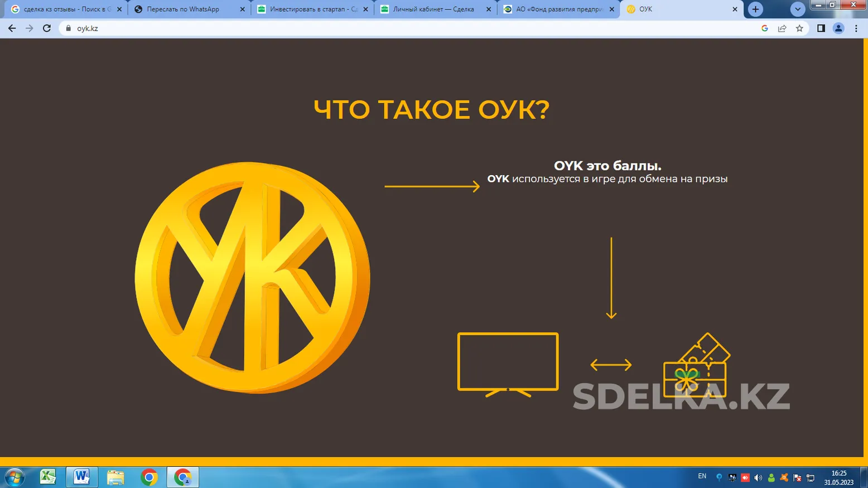Viewport: 868px width, 488px height.
Task: Open the user profile icon
Action: pyautogui.click(x=838, y=28)
